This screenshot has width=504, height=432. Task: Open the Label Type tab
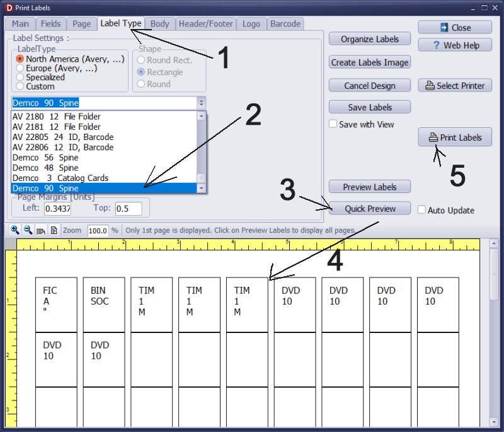pos(121,23)
